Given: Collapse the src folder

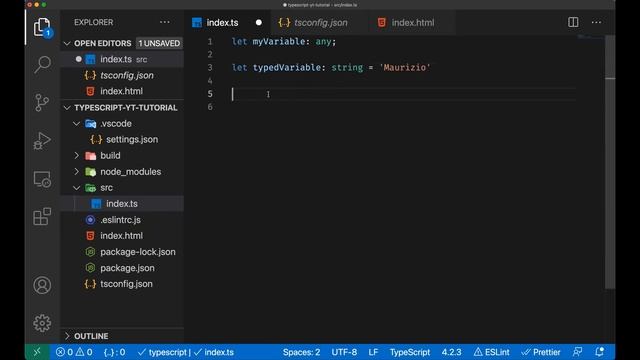Looking at the screenshot, I should pyautogui.click(x=77, y=188).
